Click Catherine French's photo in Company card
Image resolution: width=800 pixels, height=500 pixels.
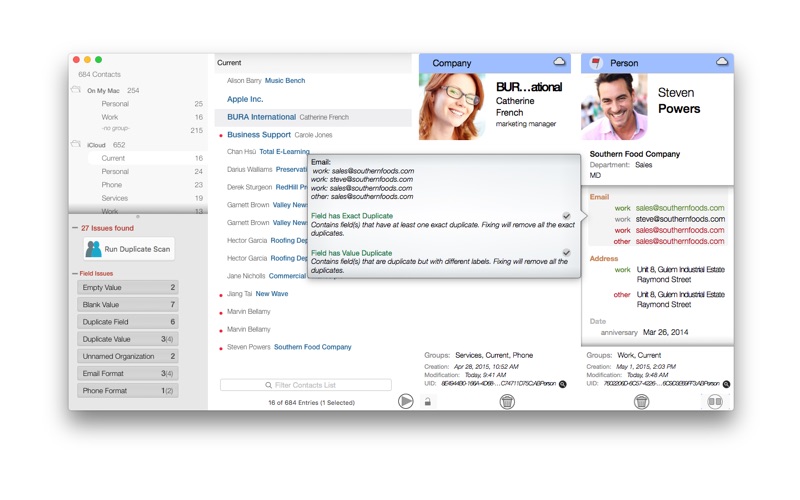[452, 107]
